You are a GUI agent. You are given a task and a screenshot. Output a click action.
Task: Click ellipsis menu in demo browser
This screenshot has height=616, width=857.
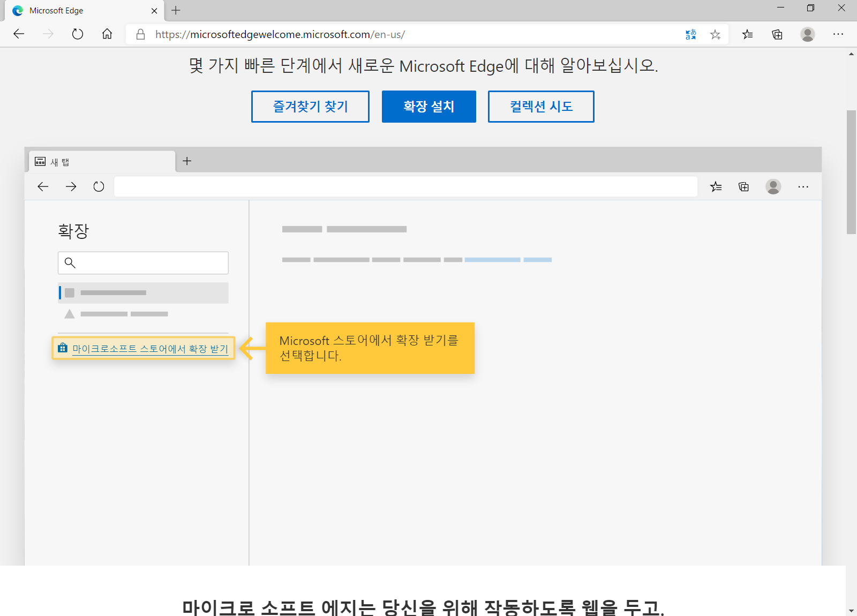click(x=803, y=186)
